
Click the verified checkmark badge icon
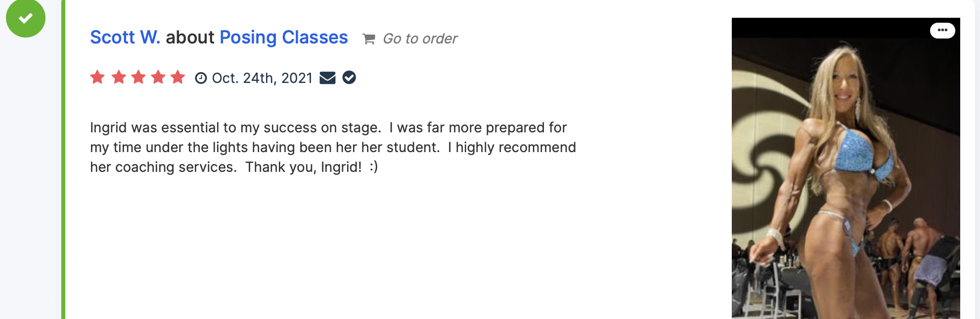(349, 78)
